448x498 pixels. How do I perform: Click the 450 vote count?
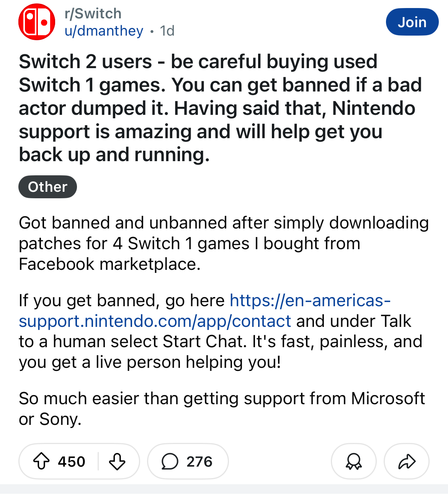coord(72,461)
